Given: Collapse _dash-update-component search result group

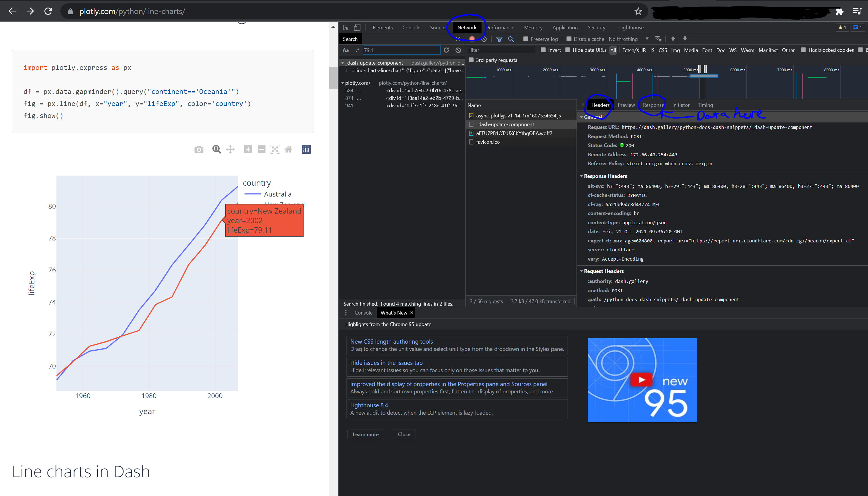Looking at the screenshot, I should 343,63.
